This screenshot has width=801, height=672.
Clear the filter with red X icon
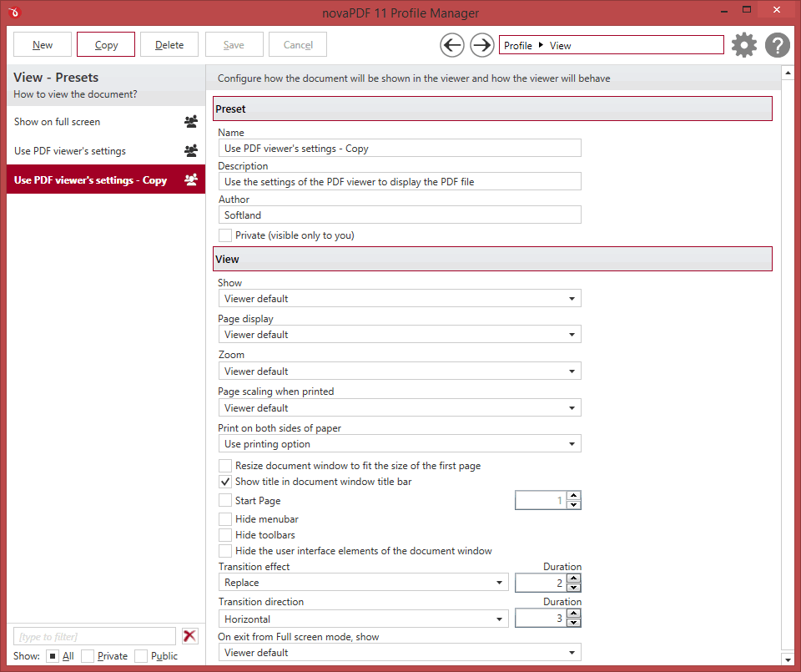[189, 636]
